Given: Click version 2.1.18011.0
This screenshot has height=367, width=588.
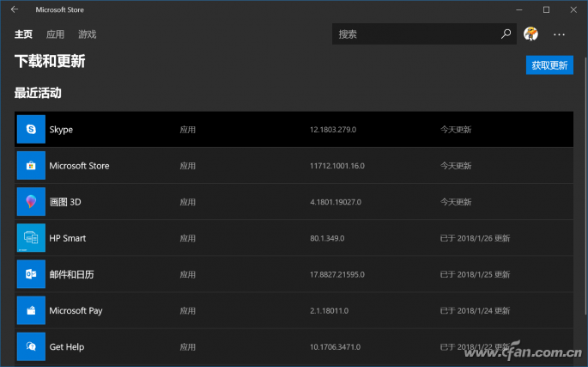Looking at the screenshot, I should 330,310.
